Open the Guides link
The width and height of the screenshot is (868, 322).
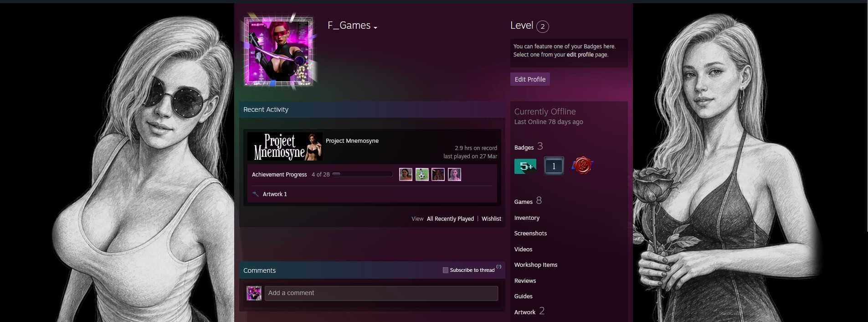pyautogui.click(x=523, y=296)
